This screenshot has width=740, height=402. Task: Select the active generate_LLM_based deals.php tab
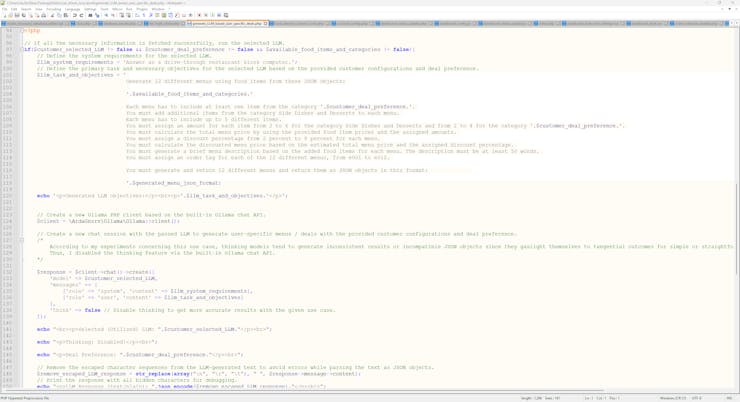[x=227, y=23]
